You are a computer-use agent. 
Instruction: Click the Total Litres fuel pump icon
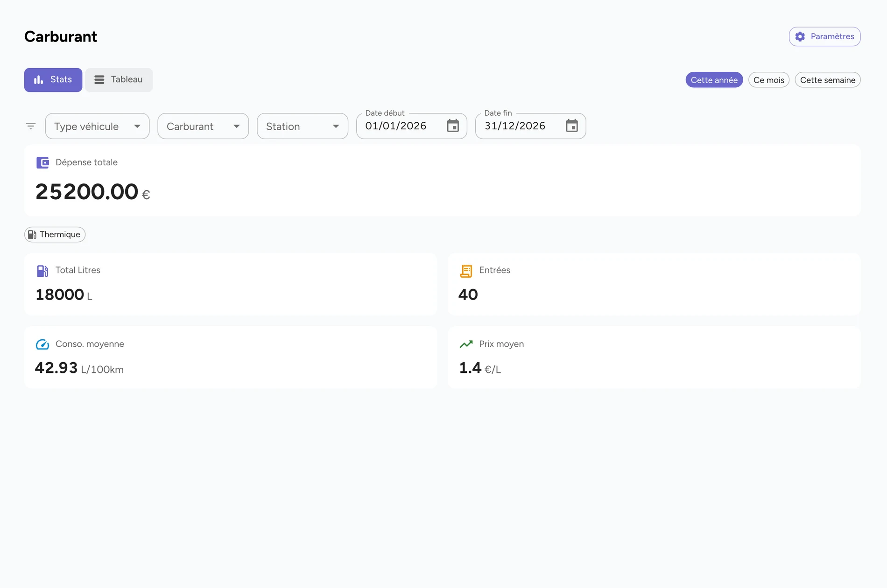[42, 271]
